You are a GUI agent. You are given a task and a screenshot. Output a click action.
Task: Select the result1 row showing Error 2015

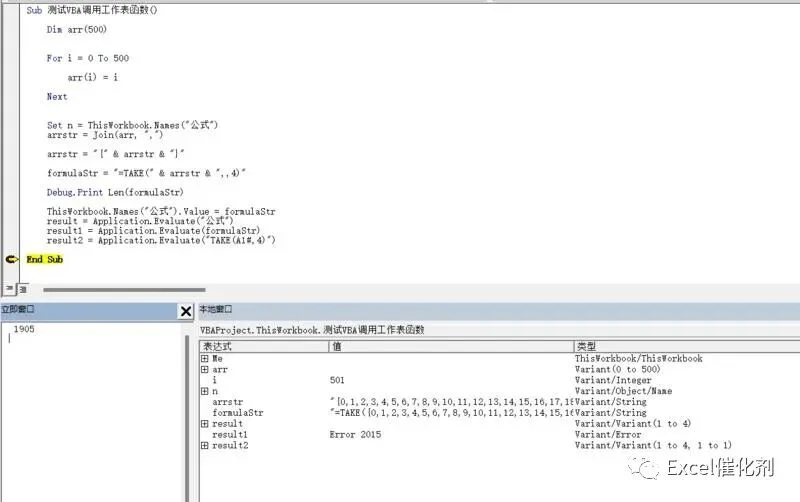(500, 435)
